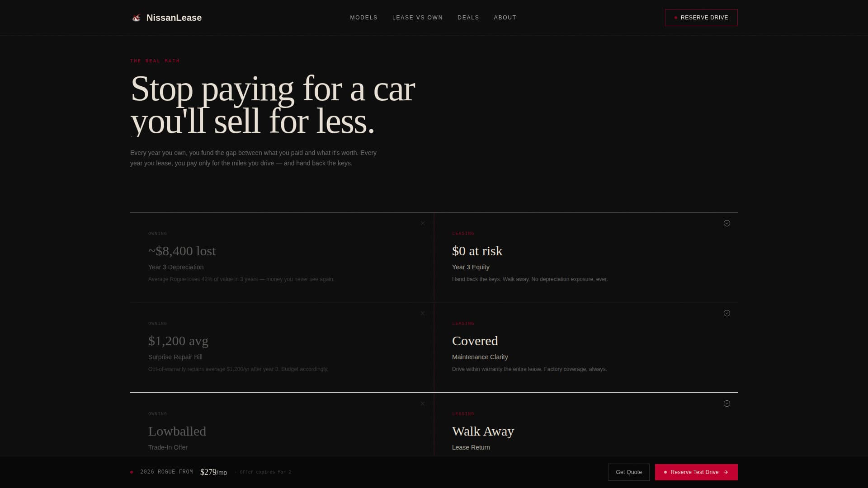Open the NissanLease home link
868x488 pixels.
(x=166, y=18)
